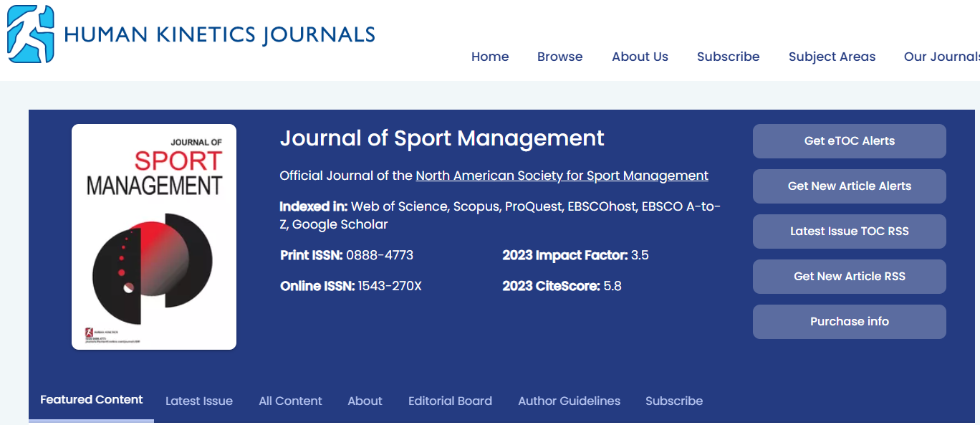Select the Featured Content tab

coord(92,400)
